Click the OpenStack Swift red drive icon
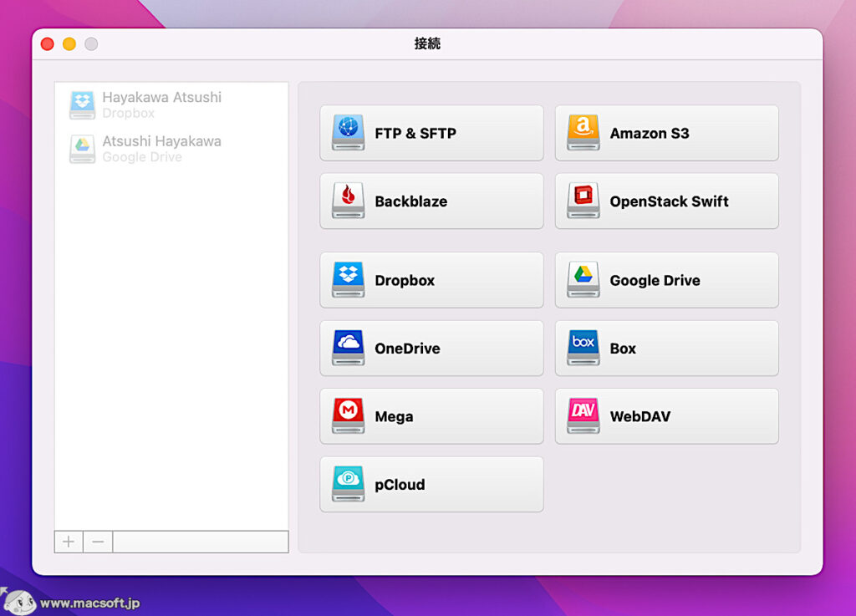 (x=583, y=201)
